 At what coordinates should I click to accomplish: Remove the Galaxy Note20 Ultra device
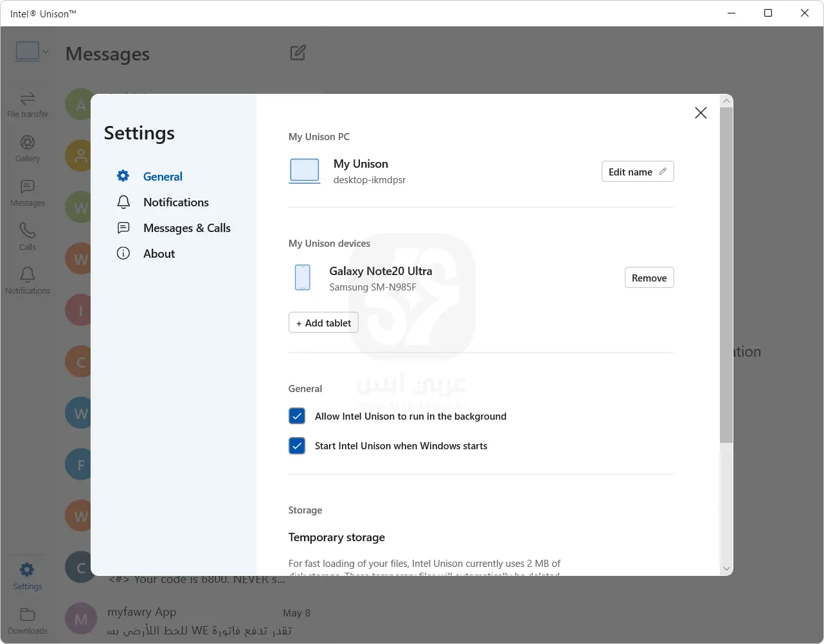pos(649,278)
